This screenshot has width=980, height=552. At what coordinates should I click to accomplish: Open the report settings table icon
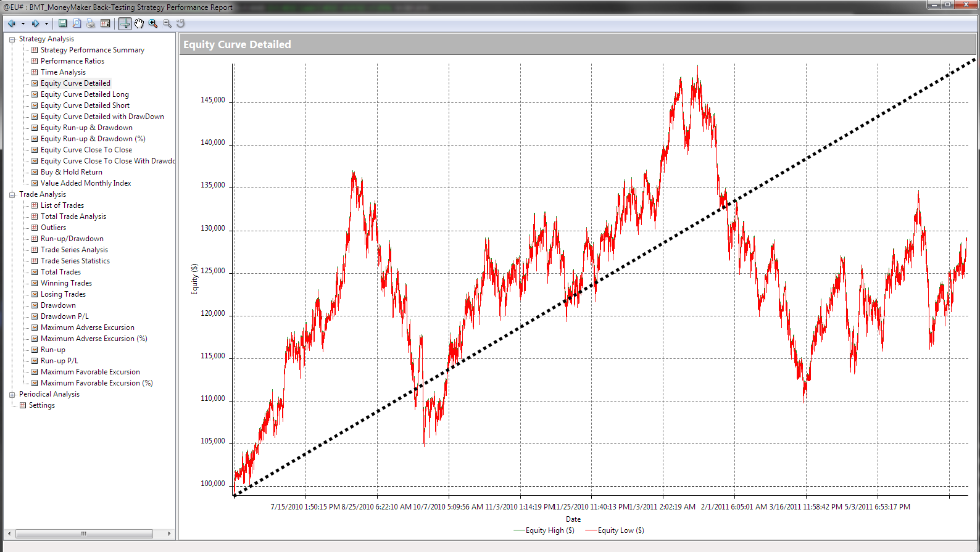coord(105,23)
